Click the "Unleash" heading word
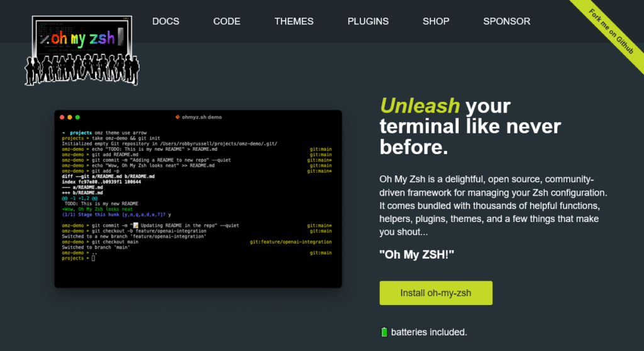The height and width of the screenshot is (351, 644). (x=419, y=106)
